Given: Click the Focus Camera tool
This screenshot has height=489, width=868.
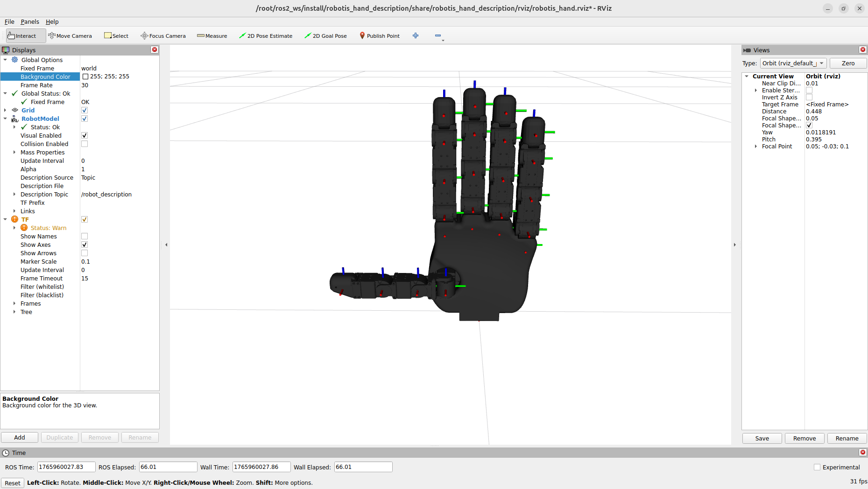Looking at the screenshot, I should (x=162, y=35).
